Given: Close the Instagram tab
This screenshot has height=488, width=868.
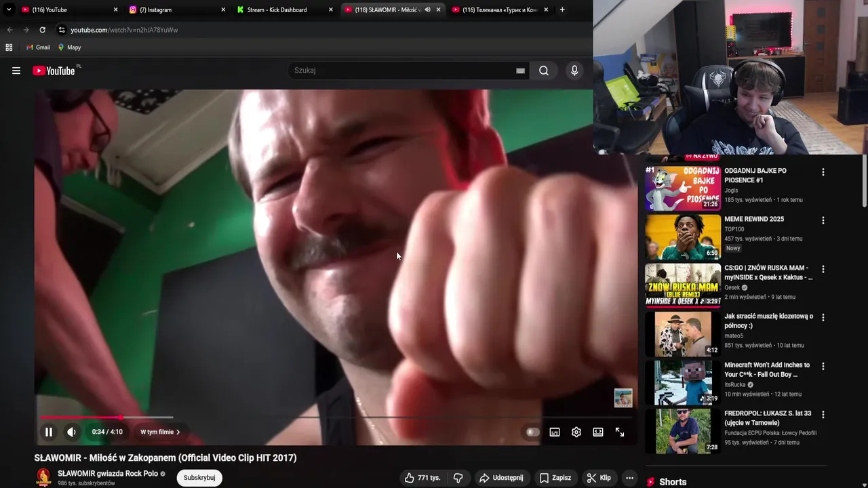Looking at the screenshot, I should [x=223, y=9].
